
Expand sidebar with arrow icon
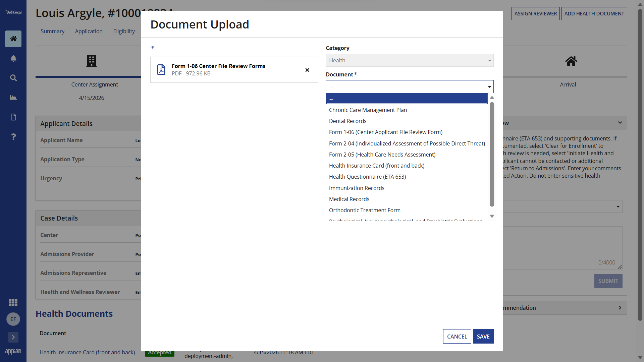(x=13, y=337)
